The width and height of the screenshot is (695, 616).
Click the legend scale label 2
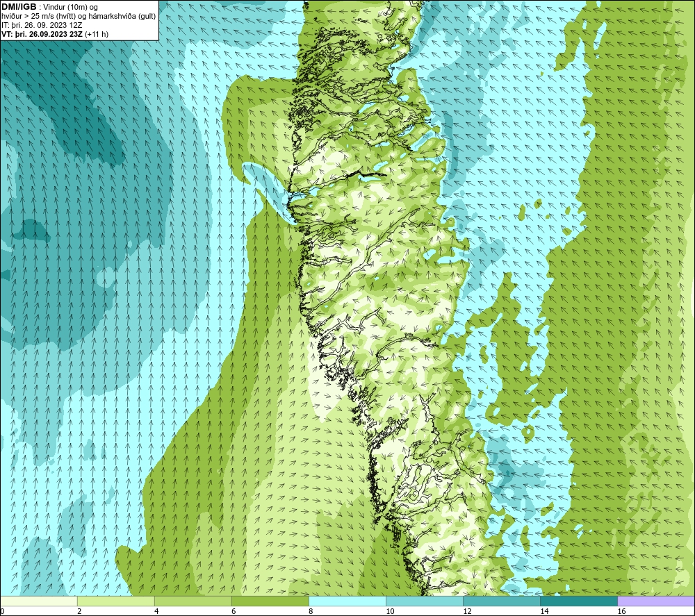pyautogui.click(x=79, y=611)
